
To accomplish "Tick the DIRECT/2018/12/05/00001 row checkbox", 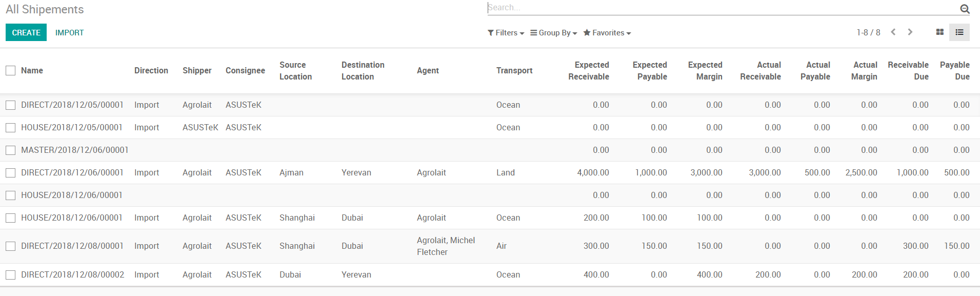I will (10, 105).
